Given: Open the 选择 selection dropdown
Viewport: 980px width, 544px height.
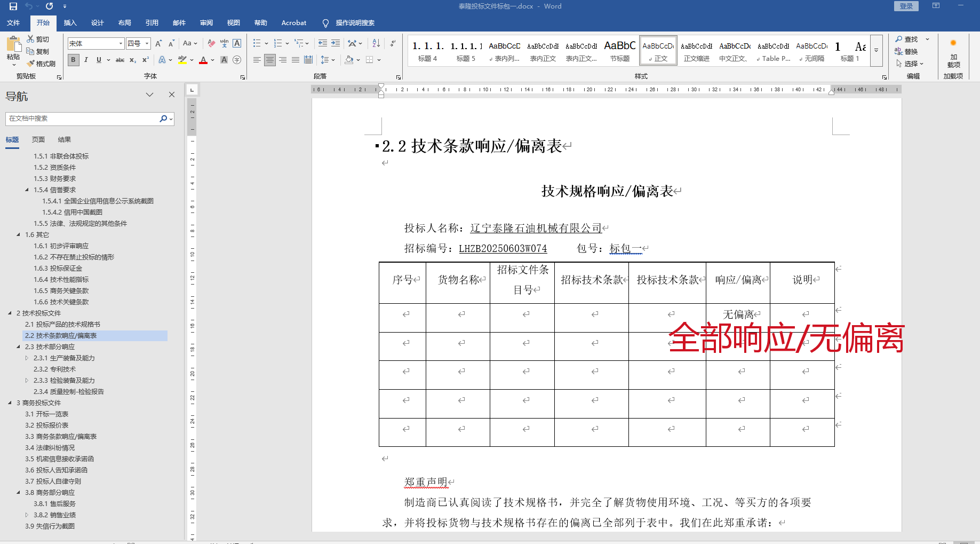Looking at the screenshot, I should coord(910,64).
